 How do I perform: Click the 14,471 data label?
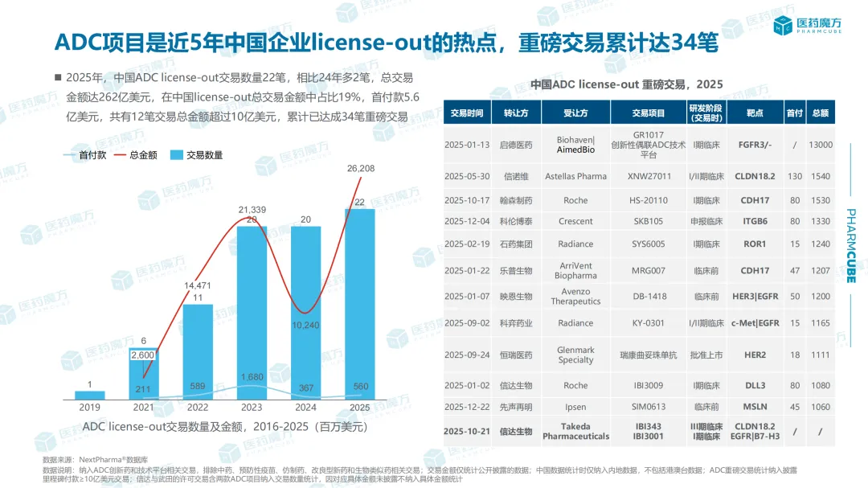(x=198, y=286)
